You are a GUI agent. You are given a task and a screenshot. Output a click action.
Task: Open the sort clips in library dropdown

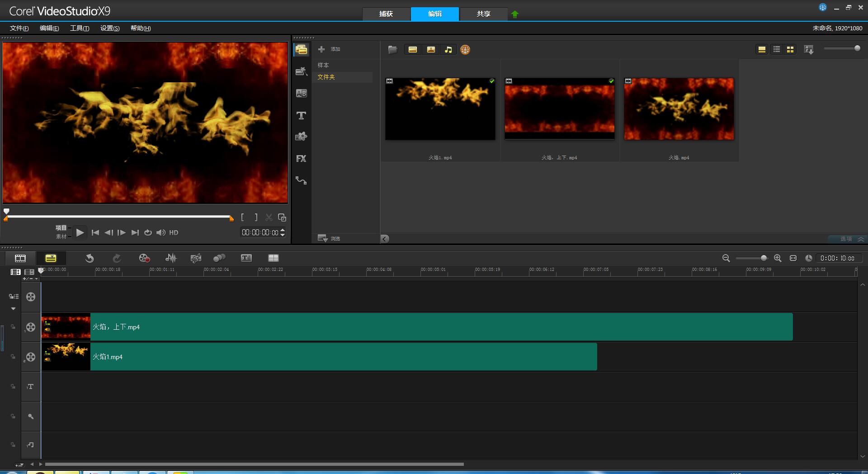pyautogui.click(x=809, y=50)
